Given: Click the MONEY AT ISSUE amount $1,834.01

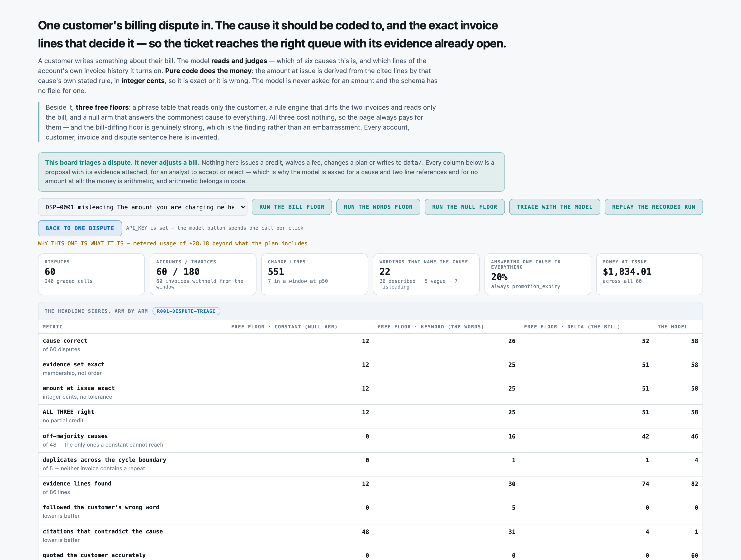Looking at the screenshot, I should coord(627,272).
